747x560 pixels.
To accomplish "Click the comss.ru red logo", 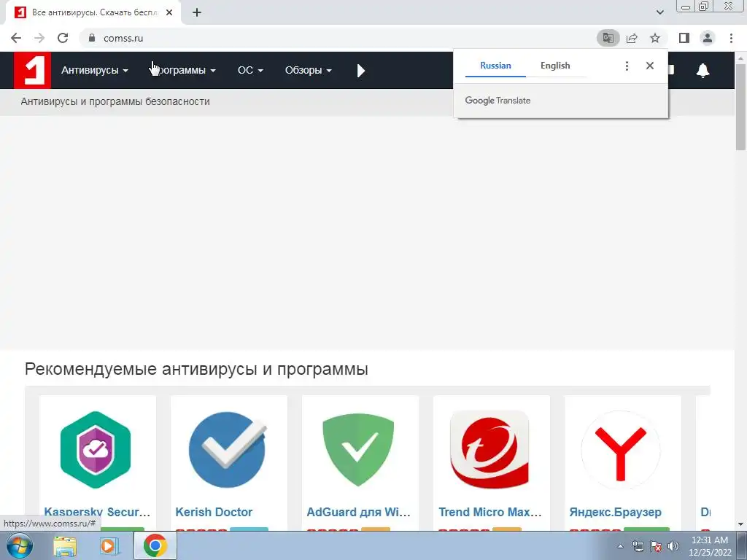I will pos(32,70).
